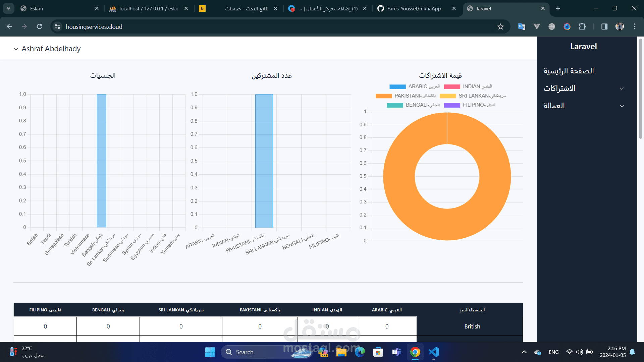The height and width of the screenshot is (362, 644).
Task: Toggle ARABIC legend item in doughnut chart
Action: coord(415,86)
